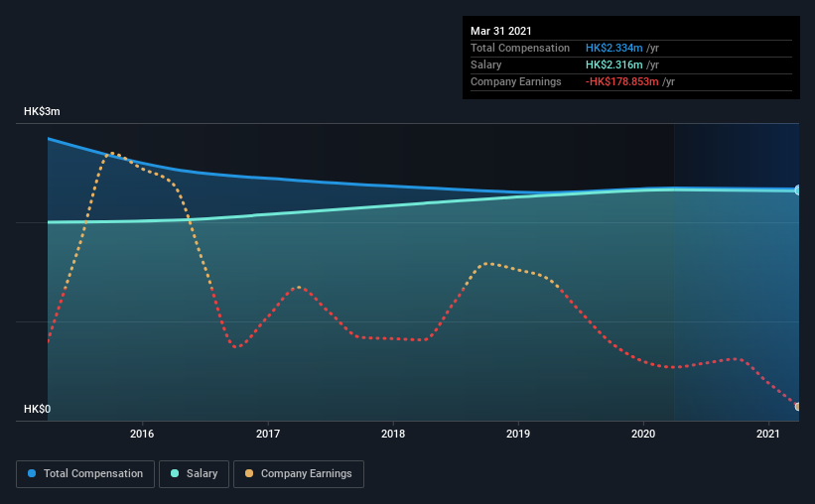The image size is (815, 504).
Task: Click the earnings data point marker at 2021
Action: tap(797, 407)
